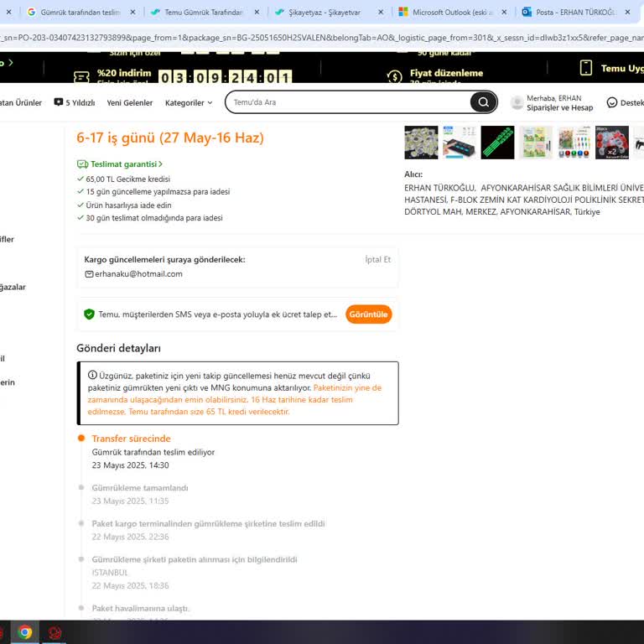Click the erhanaku@hotmail.com email text
644x644 pixels.
(x=138, y=274)
